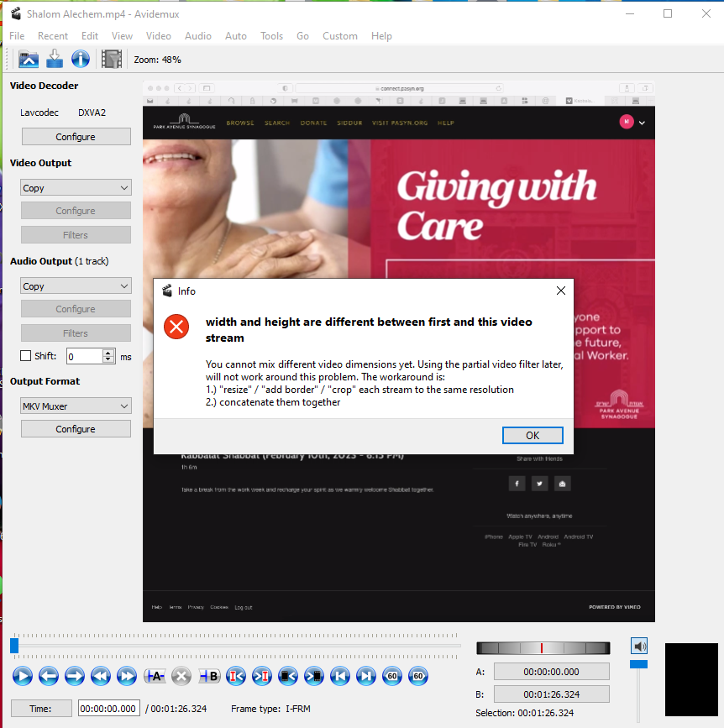The height and width of the screenshot is (728, 724).
Task: Open the Auto menu
Action: pos(236,36)
